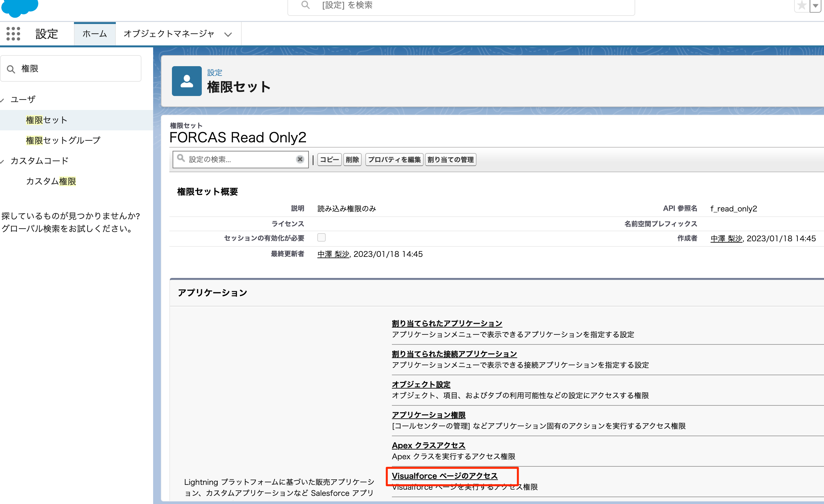
Task: Click the global search magnifier icon
Action: coord(305,5)
